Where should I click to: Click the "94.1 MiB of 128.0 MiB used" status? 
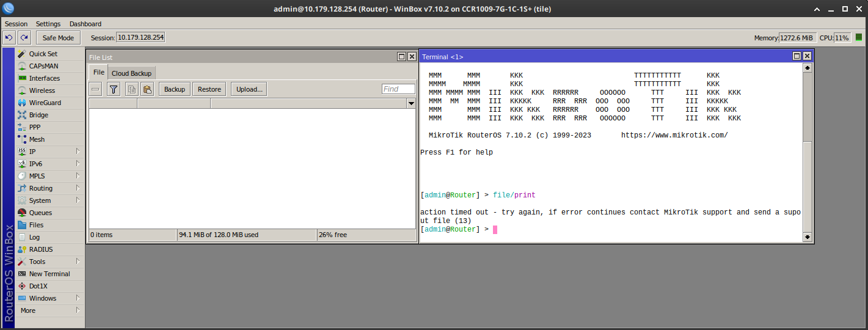219,235
